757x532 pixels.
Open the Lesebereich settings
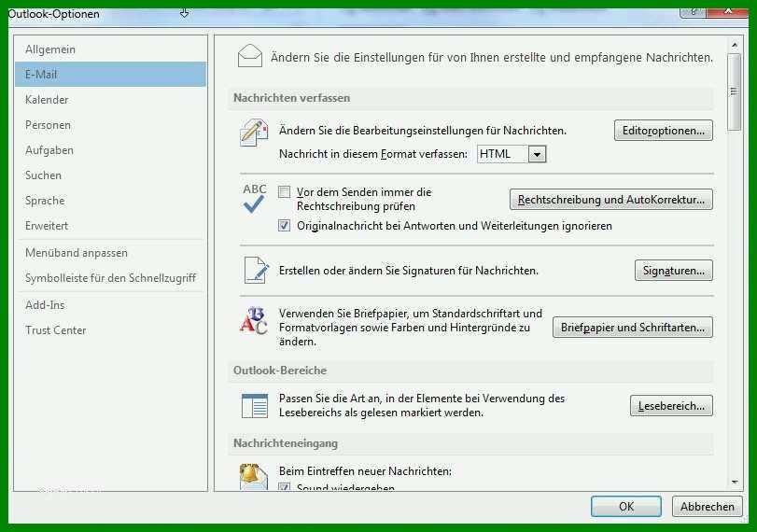coord(671,406)
